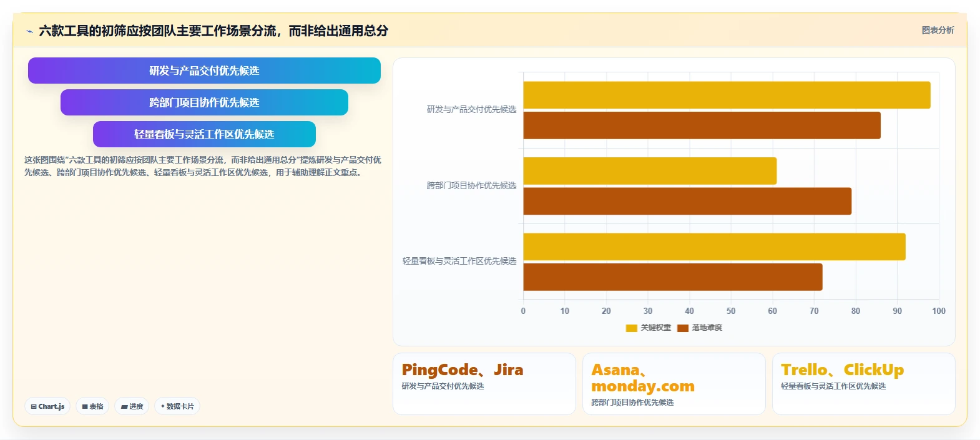Click the 图表分析 label in the header

(938, 30)
